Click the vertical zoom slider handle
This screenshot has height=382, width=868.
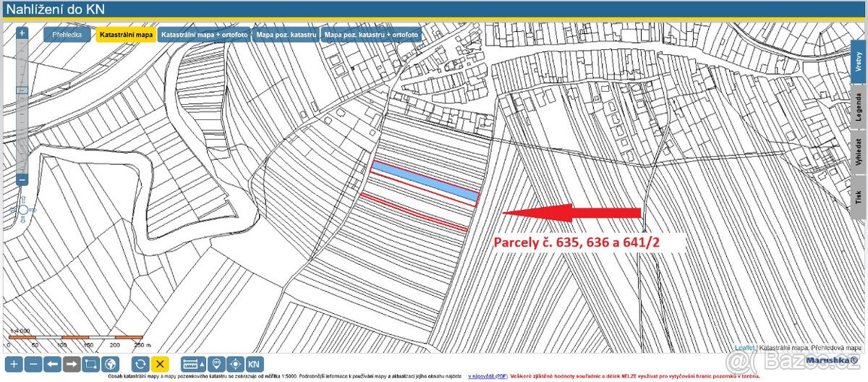click(22, 90)
